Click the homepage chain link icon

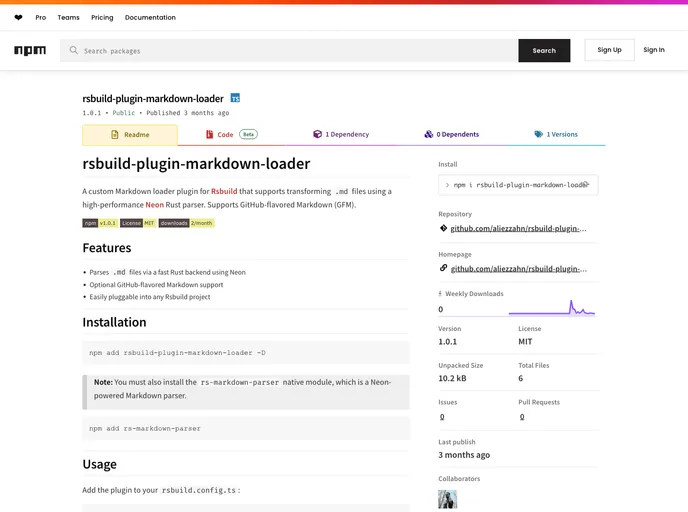pos(443,268)
